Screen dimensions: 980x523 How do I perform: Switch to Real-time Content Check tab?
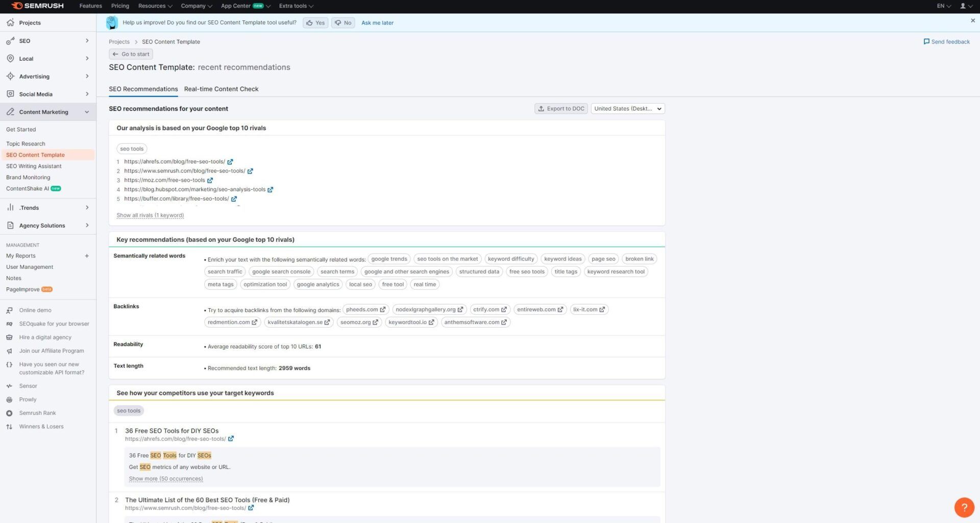[x=221, y=89]
